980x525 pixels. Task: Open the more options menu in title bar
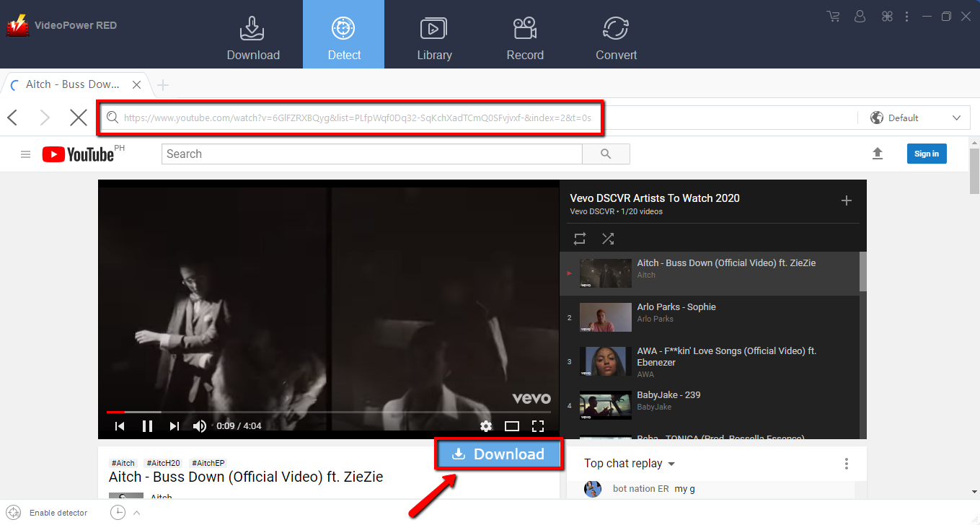(x=906, y=16)
